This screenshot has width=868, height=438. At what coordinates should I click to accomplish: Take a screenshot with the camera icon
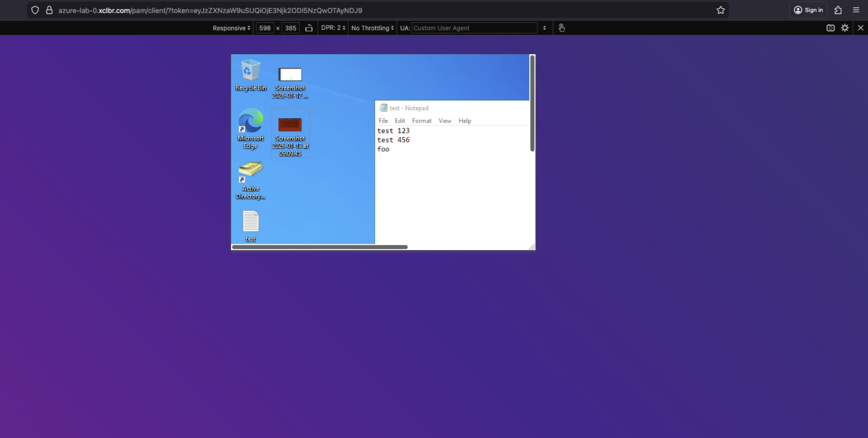coord(830,28)
